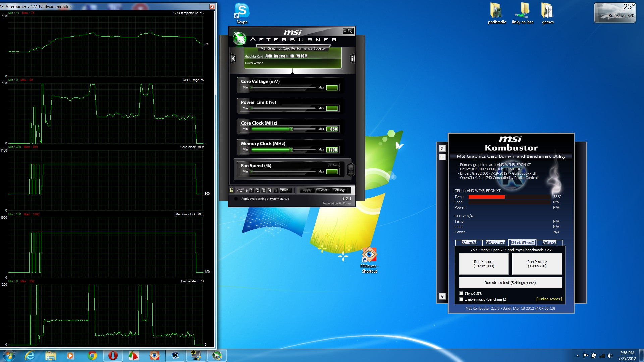Open the games folder on desktop
The height and width of the screenshot is (362, 644).
point(547,13)
